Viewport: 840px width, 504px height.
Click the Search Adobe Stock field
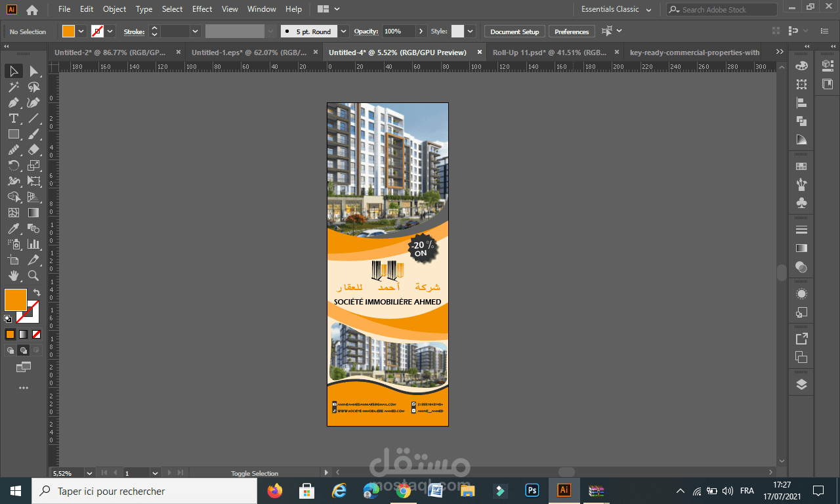click(722, 9)
